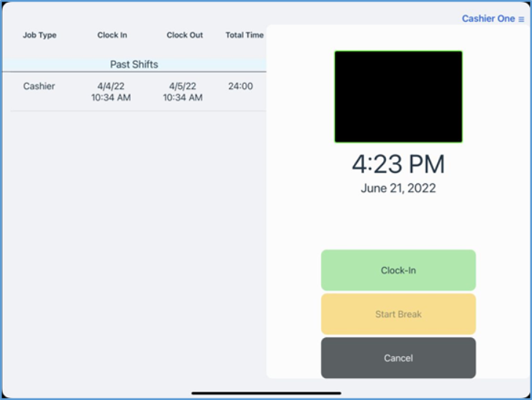Tap the yellow Start Break button
This screenshot has height=400, width=532.
coord(398,314)
